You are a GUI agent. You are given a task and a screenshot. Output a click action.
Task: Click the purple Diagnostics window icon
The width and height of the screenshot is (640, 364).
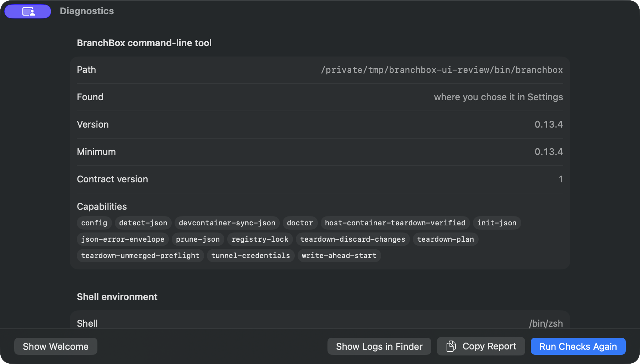(28, 11)
